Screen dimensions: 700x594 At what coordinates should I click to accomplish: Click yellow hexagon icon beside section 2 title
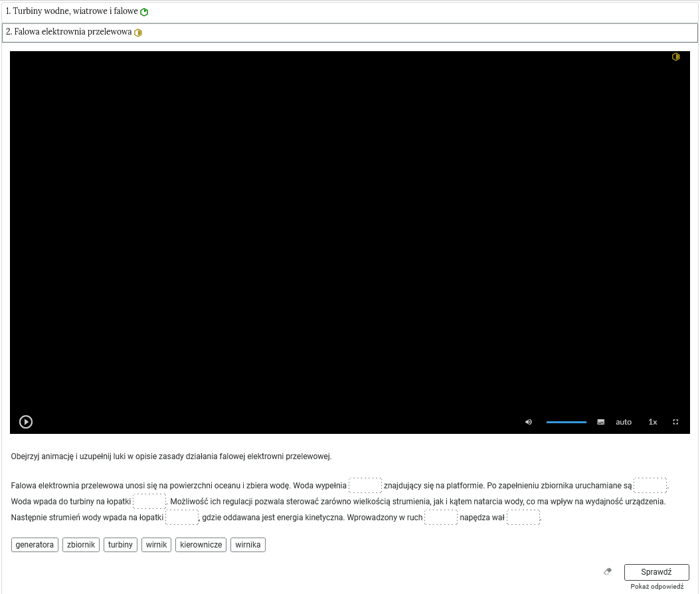click(138, 33)
